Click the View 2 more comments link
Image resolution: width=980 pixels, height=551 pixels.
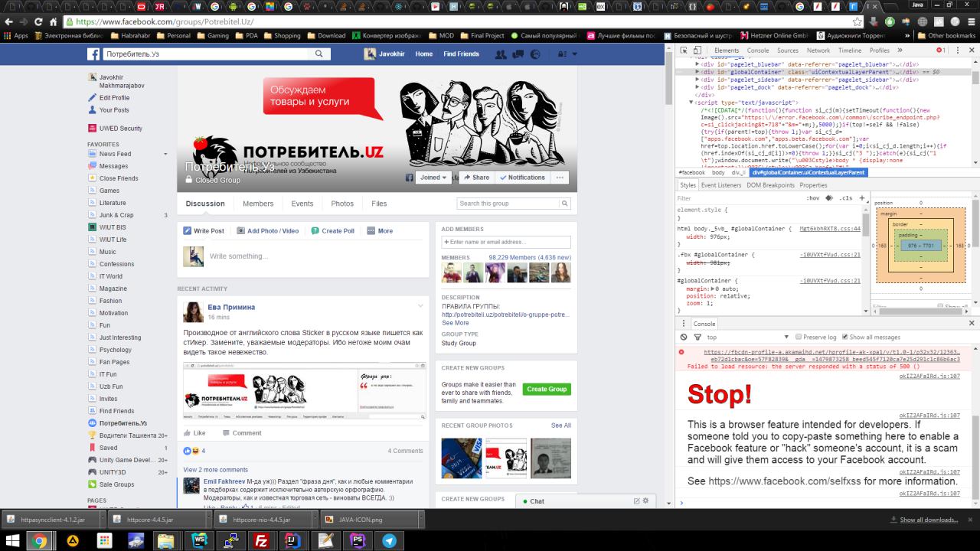[x=215, y=470]
